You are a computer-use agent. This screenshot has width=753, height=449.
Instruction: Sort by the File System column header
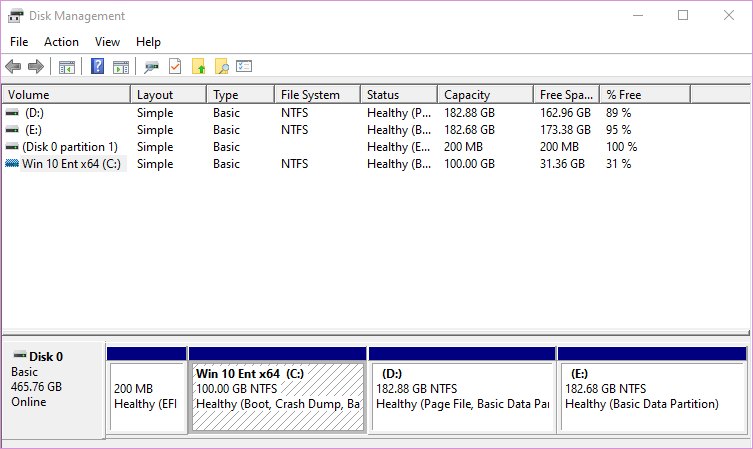tap(317, 95)
